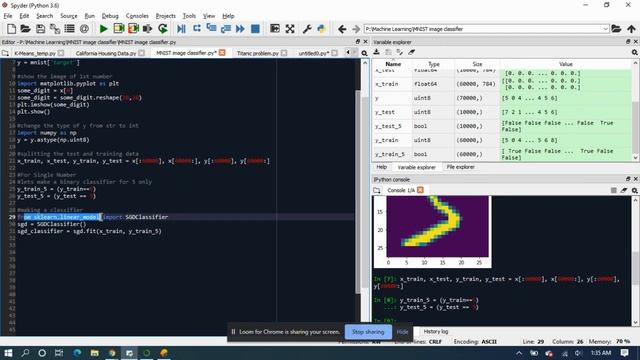Image resolution: width=640 pixels, height=360 pixels.
Task: Click the @ symbol finder icon
Action: point(84,29)
